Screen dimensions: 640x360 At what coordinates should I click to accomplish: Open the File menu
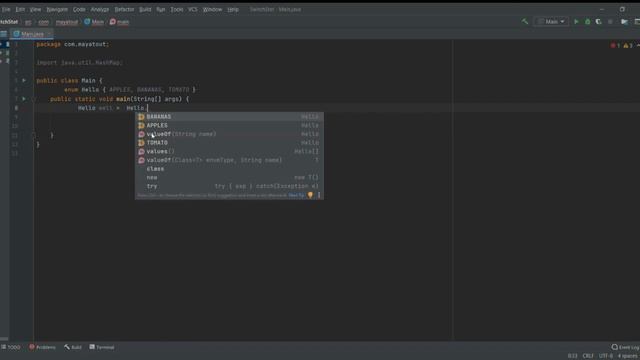[x=6, y=9]
